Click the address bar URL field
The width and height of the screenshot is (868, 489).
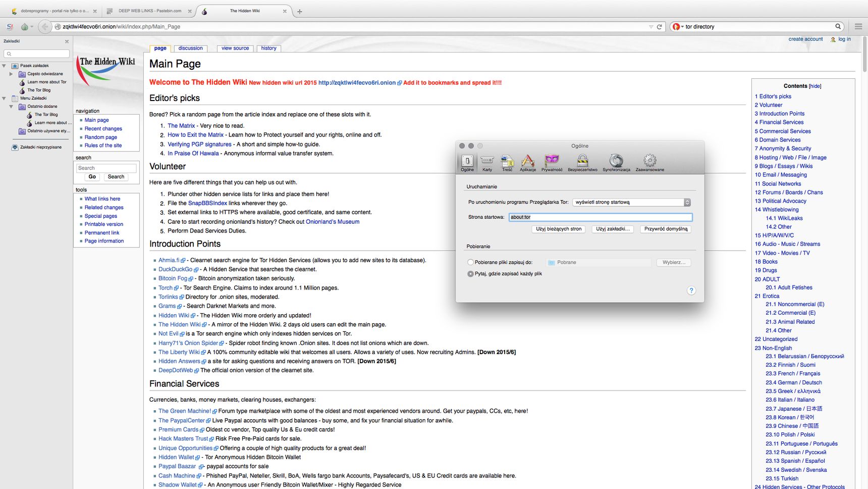(353, 27)
